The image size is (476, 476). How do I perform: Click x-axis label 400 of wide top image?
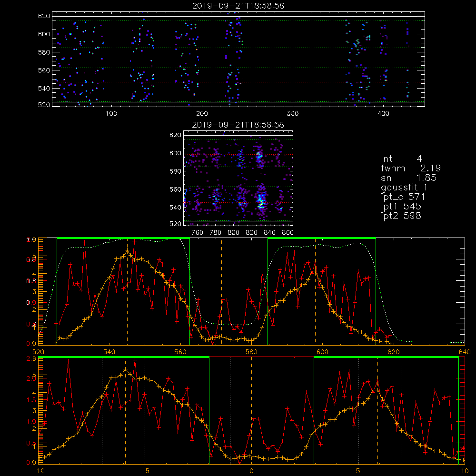pos(383,114)
